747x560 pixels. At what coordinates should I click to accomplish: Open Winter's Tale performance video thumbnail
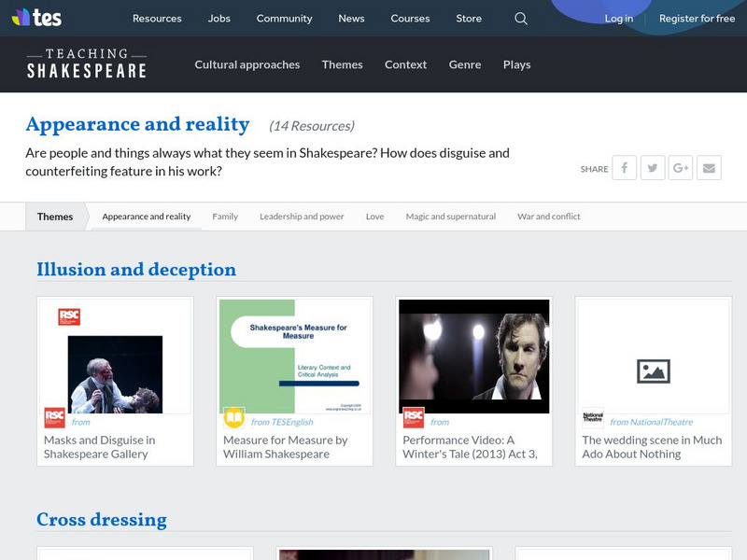pyautogui.click(x=473, y=357)
